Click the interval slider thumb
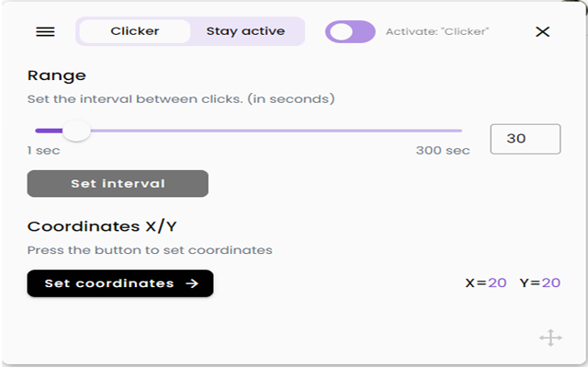Image resolution: width=588 pixels, height=368 pixels. 76,131
